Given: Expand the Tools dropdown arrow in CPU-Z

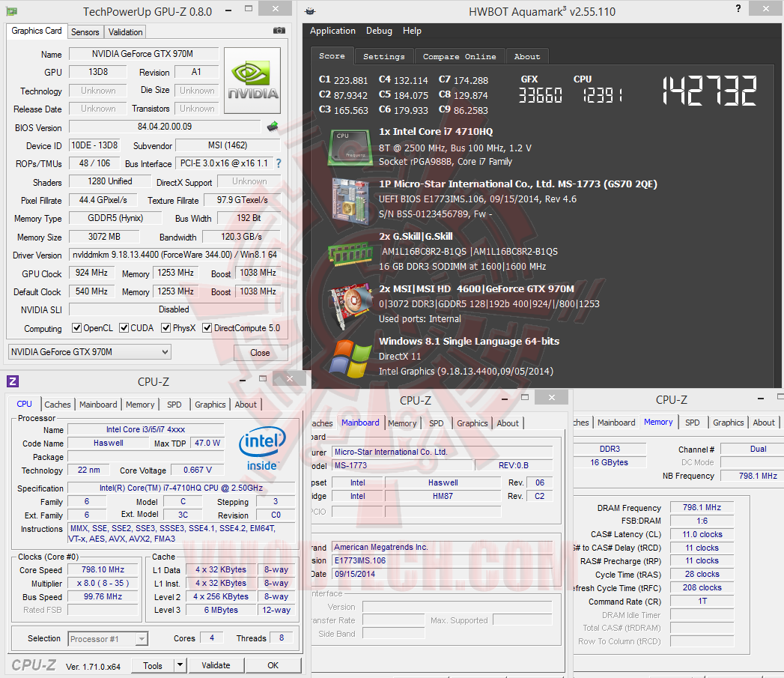Looking at the screenshot, I should click(x=180, y=665).
